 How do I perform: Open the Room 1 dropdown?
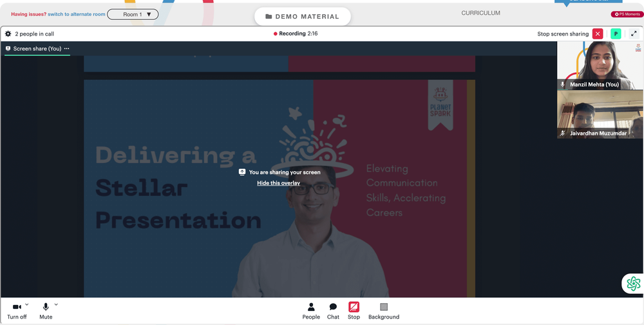(x=133, y=14)
